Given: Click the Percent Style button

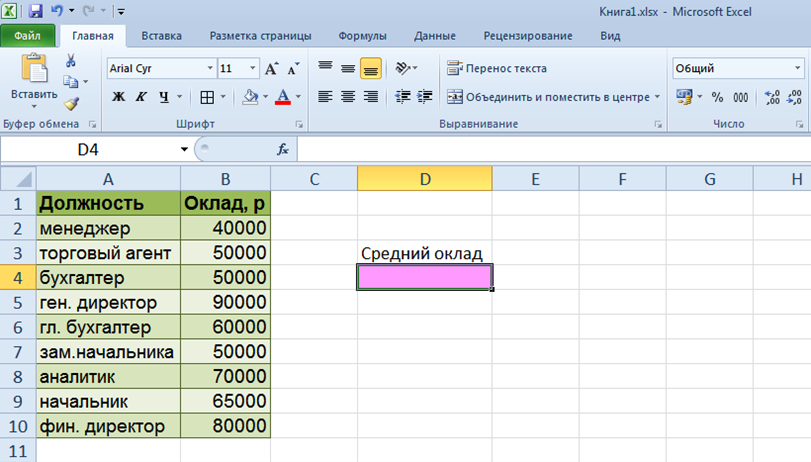Looking at the screenshot, I should click(717, 97).
